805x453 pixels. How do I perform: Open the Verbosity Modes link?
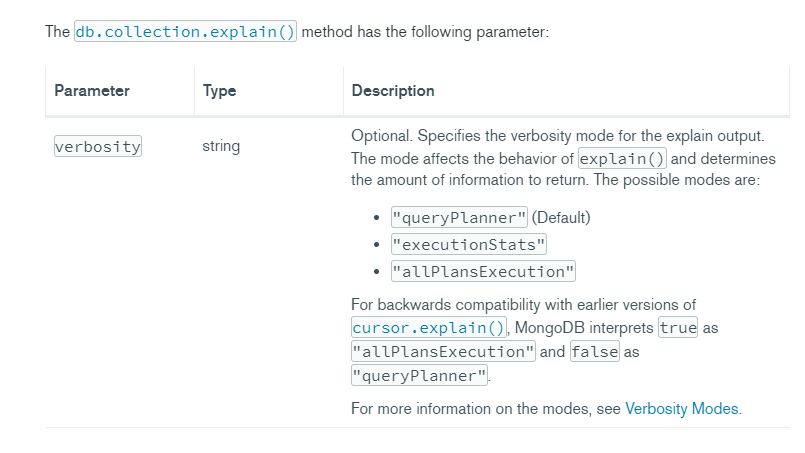coord(682,408)
